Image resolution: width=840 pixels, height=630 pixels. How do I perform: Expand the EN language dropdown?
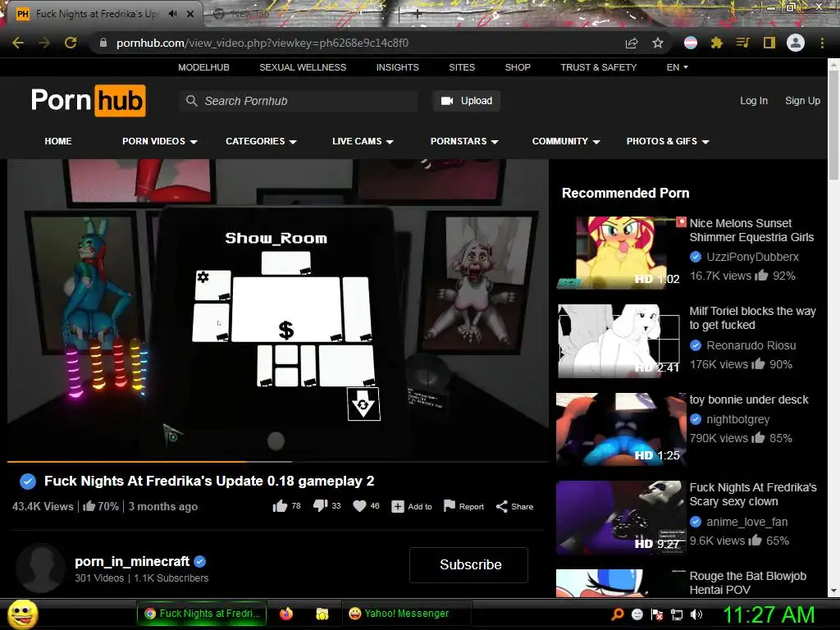pyautogui.click(x=677, y=67)
